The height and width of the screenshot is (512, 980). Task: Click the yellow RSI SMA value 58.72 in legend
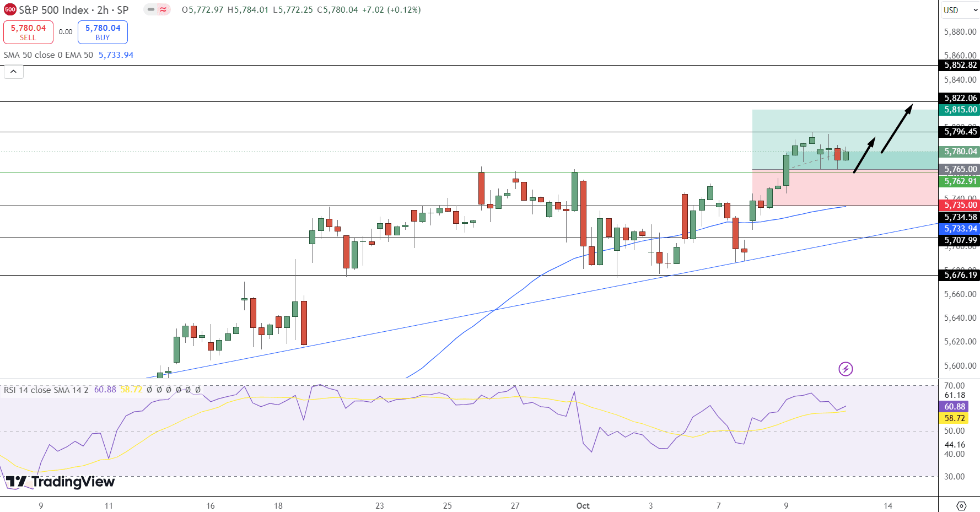(x=131, y=390)
